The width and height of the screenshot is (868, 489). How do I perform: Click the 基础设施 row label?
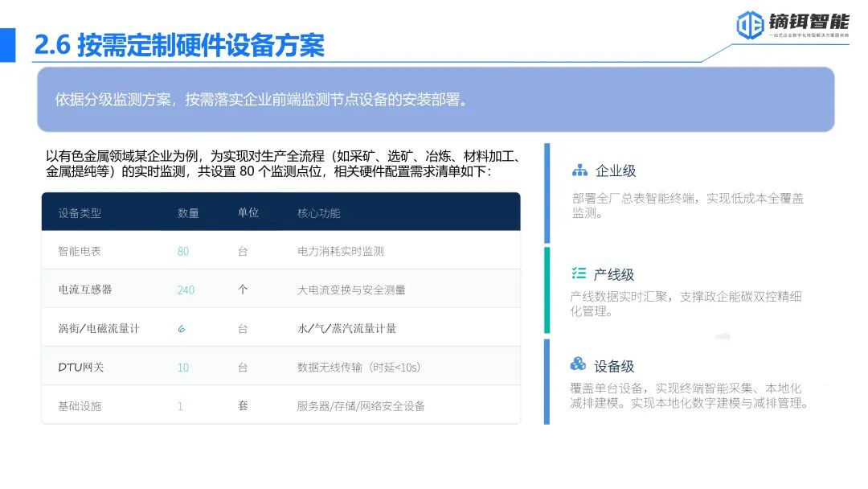80,405
